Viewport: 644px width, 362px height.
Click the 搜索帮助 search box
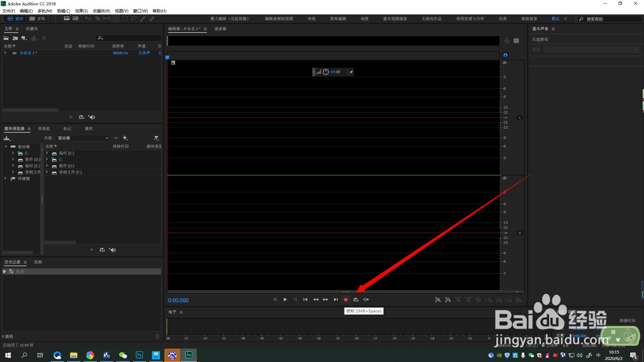click(610, 19)
